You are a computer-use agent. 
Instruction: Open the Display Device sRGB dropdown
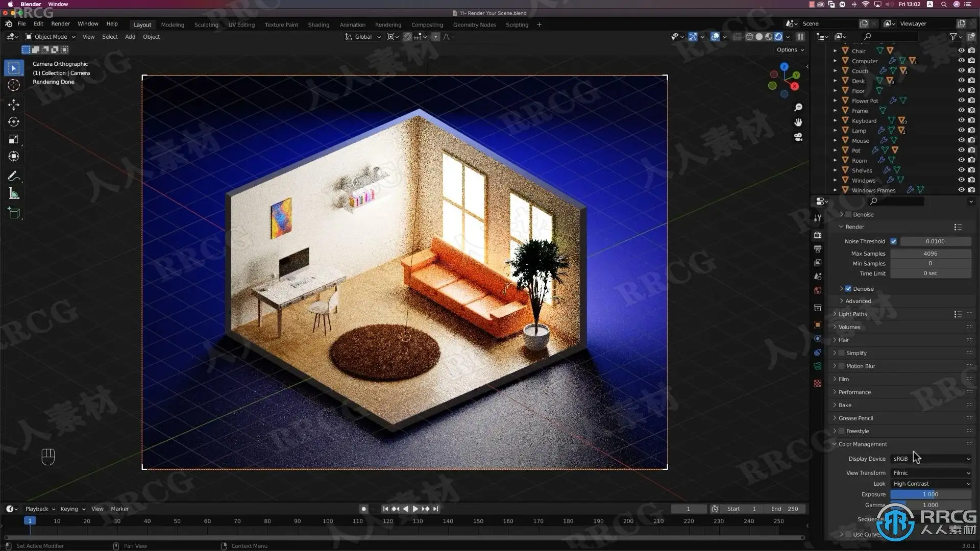931,459
